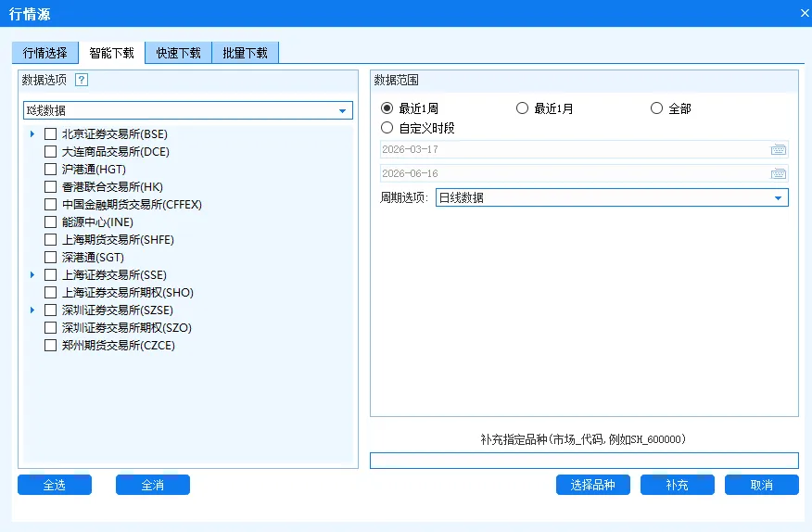Tick 上海证券交易所期权(SHO) checkbox
Image resolution: width=812 pixels, height=532 pixels.
(x=50, y=293)
